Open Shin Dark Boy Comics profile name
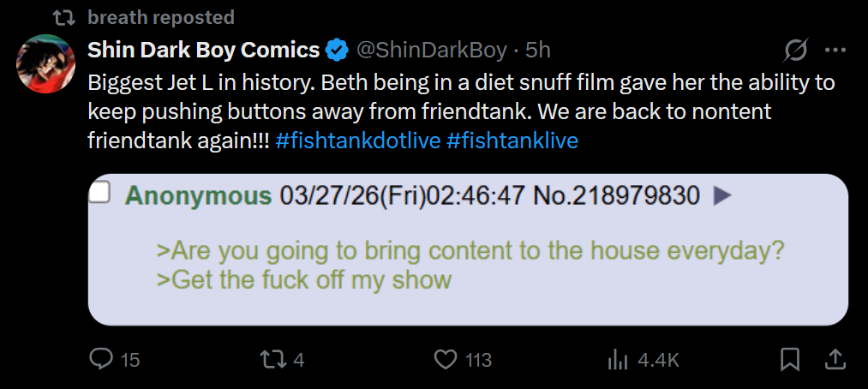Screen dimensions: 868x389 coord(204,51)
